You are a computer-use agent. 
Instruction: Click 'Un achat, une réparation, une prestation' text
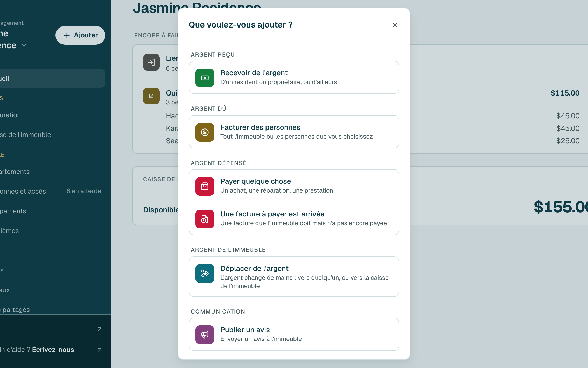pyautogui.click(x=277, y=190)
